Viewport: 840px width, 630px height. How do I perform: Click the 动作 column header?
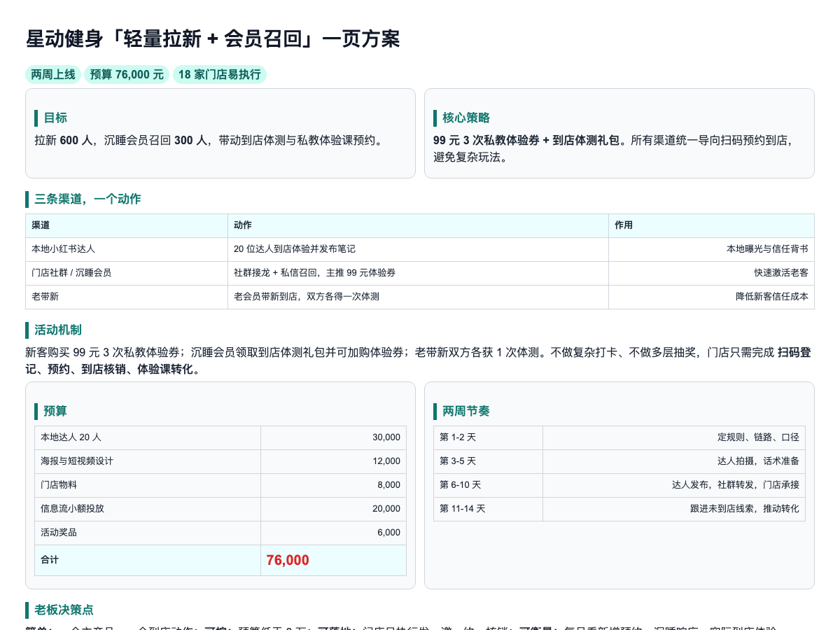click(419, 225)
